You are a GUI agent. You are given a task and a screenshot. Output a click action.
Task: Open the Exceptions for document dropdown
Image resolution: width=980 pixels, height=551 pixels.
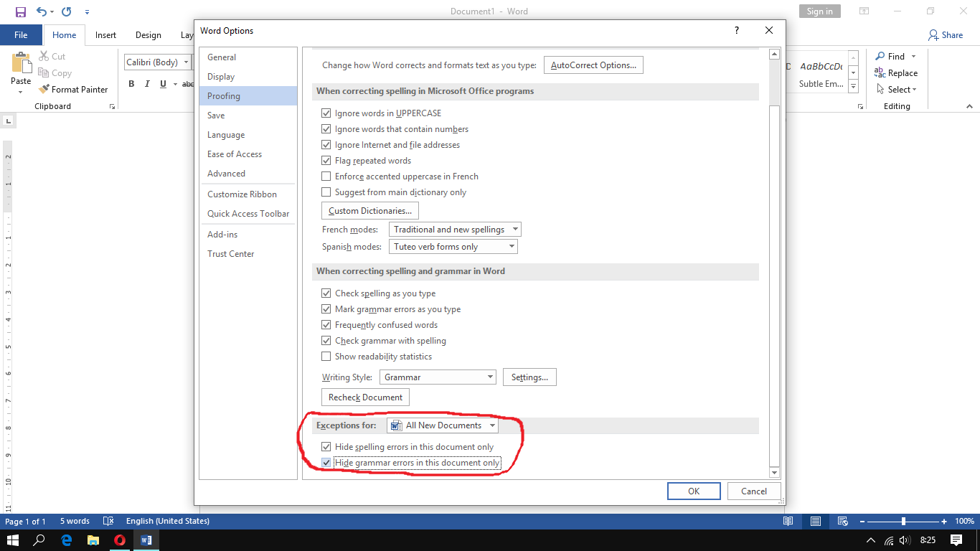pyautogui.click(x=443, y=425)
